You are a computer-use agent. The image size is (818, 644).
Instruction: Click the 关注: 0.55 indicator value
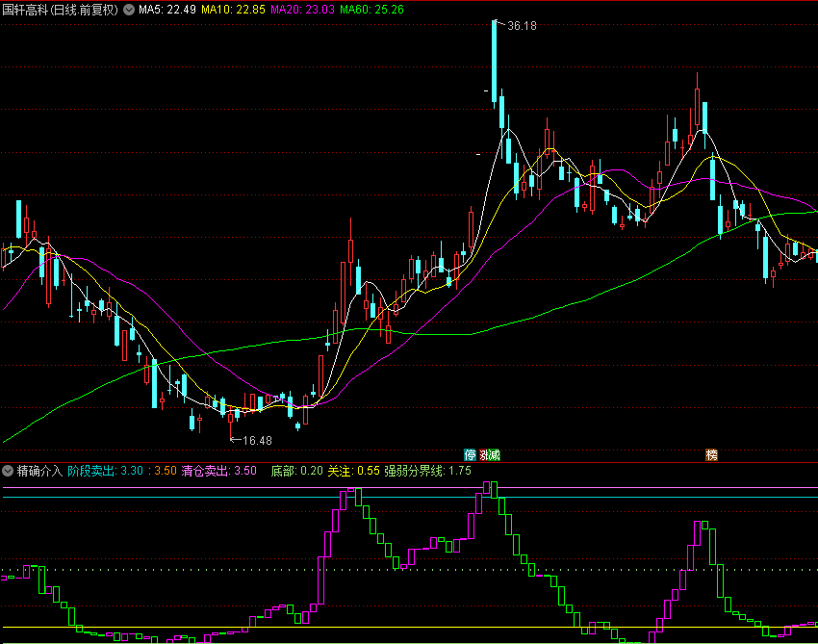click(353, 471)
